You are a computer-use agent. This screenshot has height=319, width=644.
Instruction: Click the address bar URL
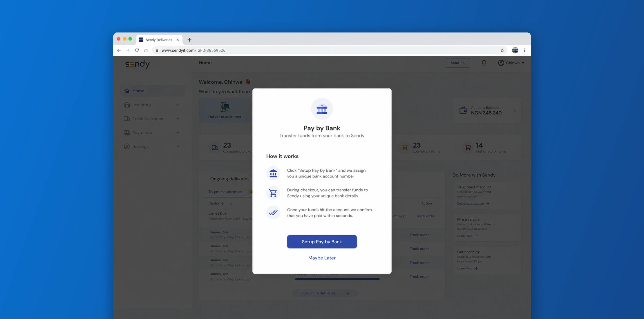[x=193, y=50]
